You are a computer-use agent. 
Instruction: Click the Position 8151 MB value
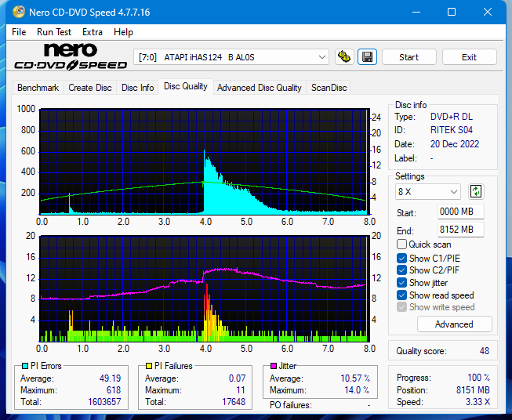[473, 390]
